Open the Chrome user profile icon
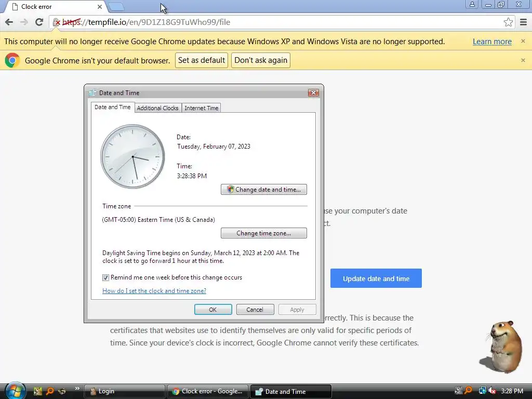The height and width of the screenshot is (399, 532). [x=472, y=4]
